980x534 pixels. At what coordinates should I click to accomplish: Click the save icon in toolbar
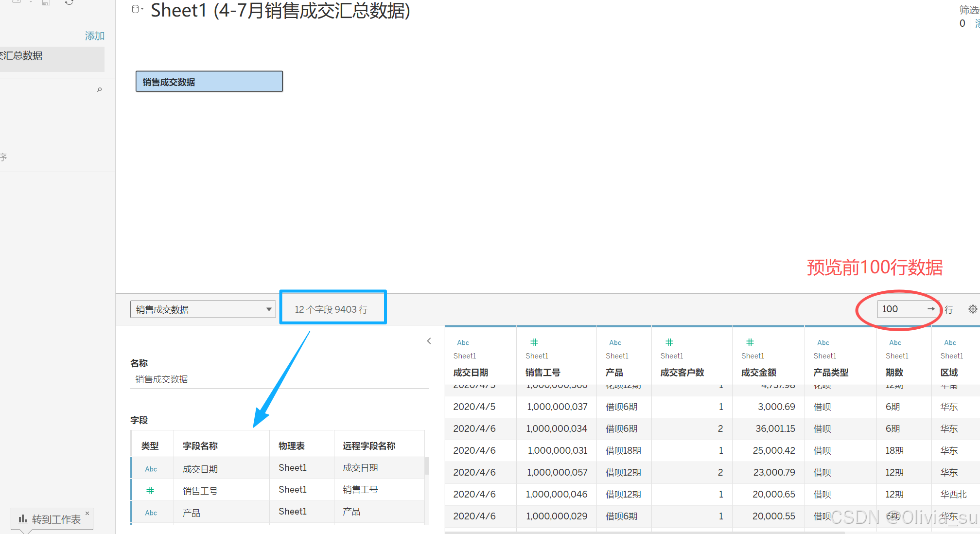pos(46,2)
